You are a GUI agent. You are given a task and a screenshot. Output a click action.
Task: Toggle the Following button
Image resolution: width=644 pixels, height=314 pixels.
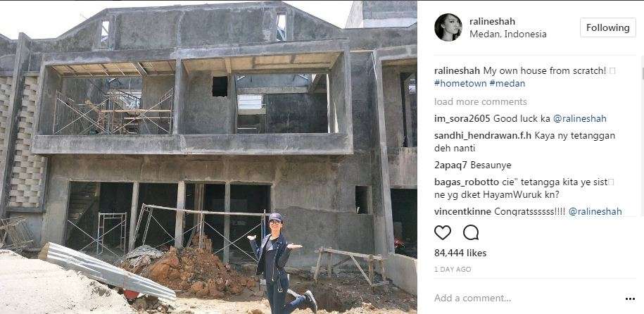tap(607, 27)
